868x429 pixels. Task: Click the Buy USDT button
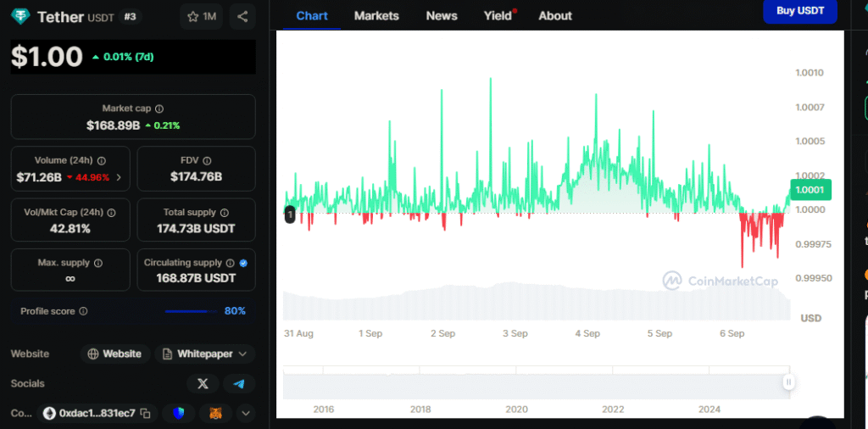[800, 12]
